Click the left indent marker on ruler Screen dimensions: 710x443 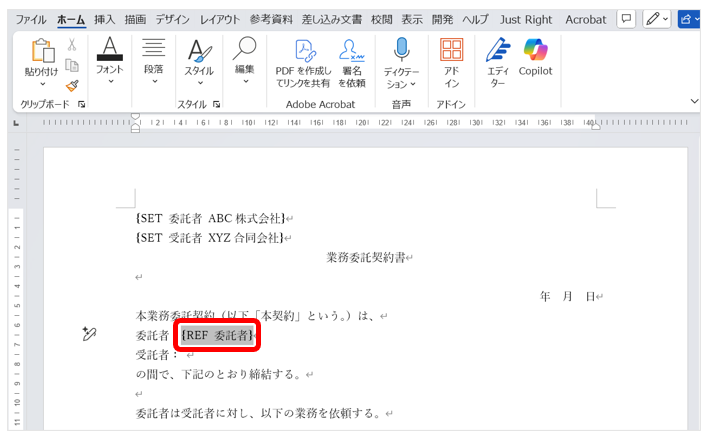pos(135,123)
